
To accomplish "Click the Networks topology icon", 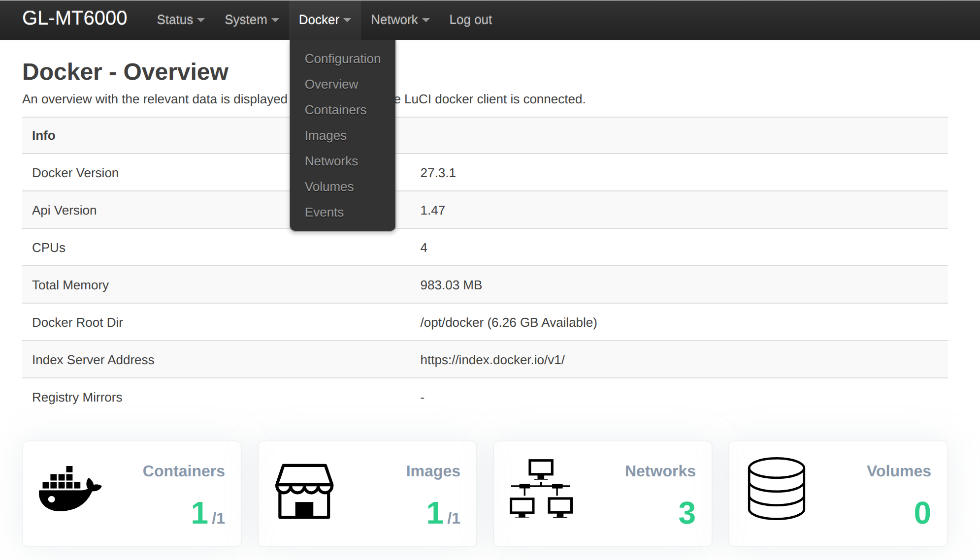I will click(x=541, y=489).
